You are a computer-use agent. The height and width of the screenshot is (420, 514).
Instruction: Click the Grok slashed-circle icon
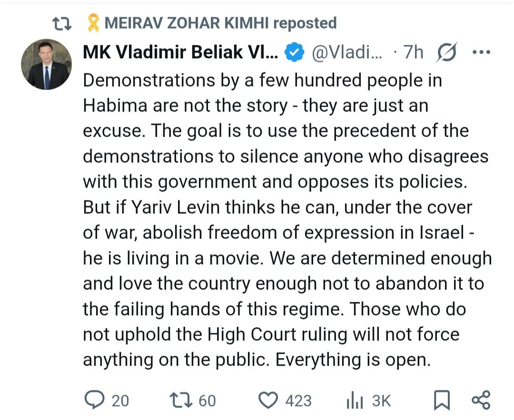[x=447, y=52]
